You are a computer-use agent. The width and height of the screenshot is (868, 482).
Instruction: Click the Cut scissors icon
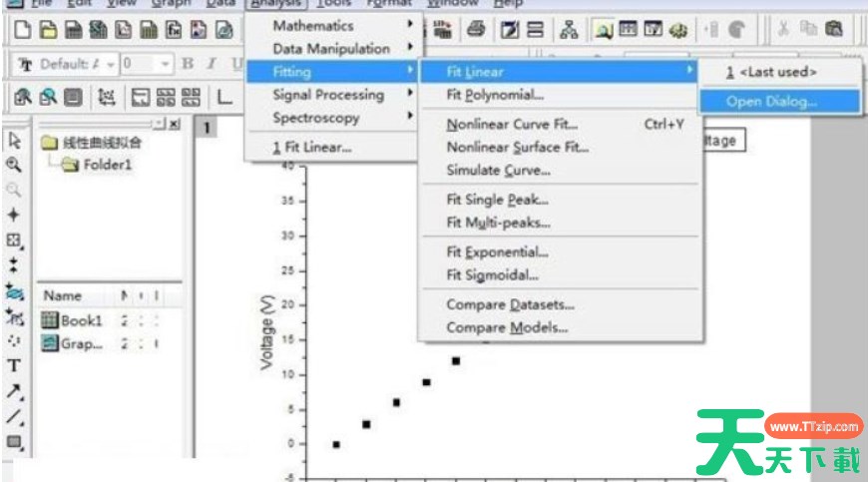[783, 29]
